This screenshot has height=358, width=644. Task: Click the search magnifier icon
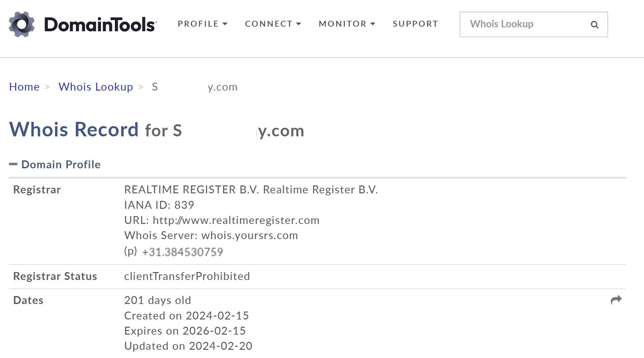594,25
